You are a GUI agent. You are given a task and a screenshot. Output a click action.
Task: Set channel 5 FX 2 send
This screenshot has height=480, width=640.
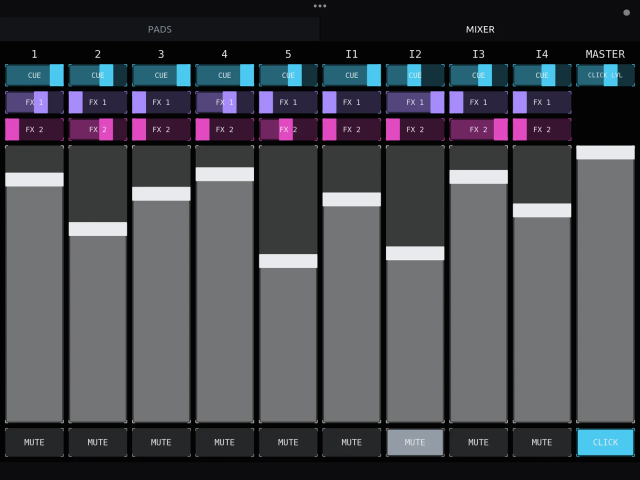pyautogui.click(x=288, y=129)
